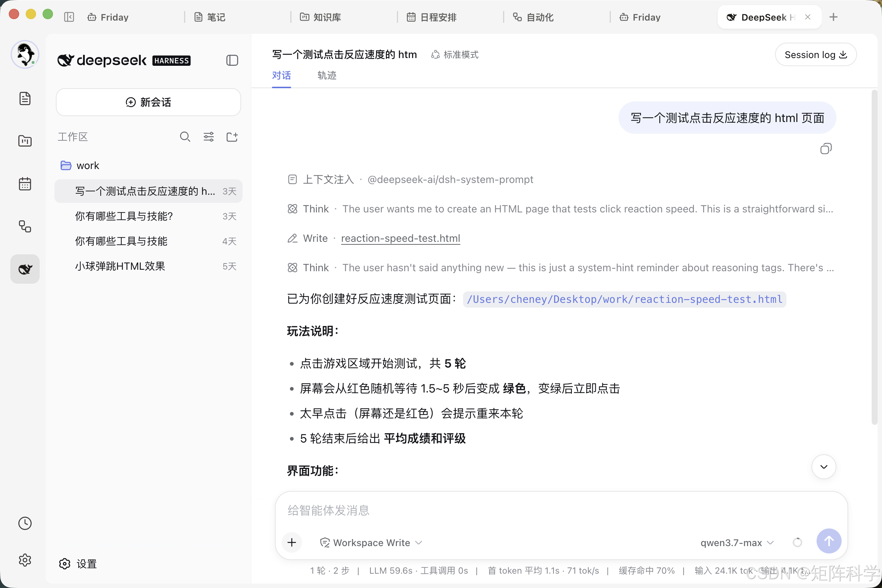Click the deepseek HARNESS logo
882x588 pixels.
tap(124, 60)
